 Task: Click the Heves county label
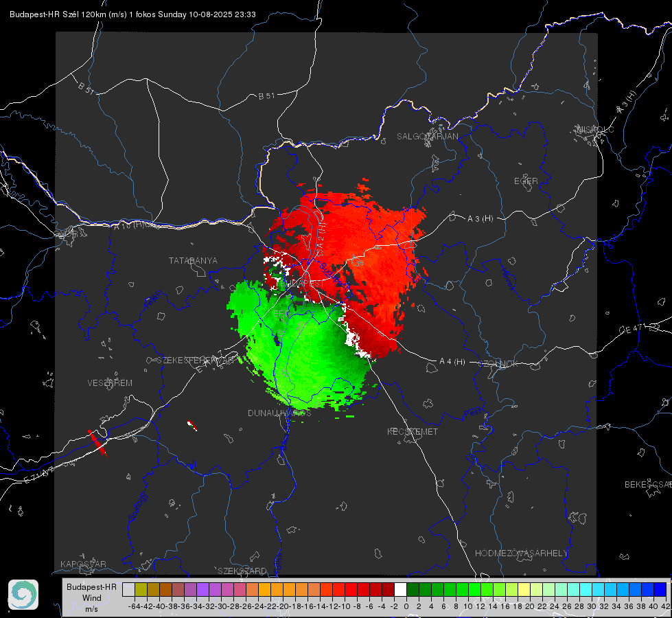(507, 279)
